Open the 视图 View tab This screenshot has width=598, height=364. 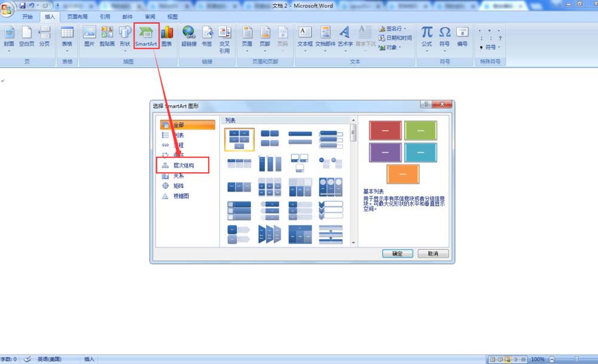click(172, 17)
